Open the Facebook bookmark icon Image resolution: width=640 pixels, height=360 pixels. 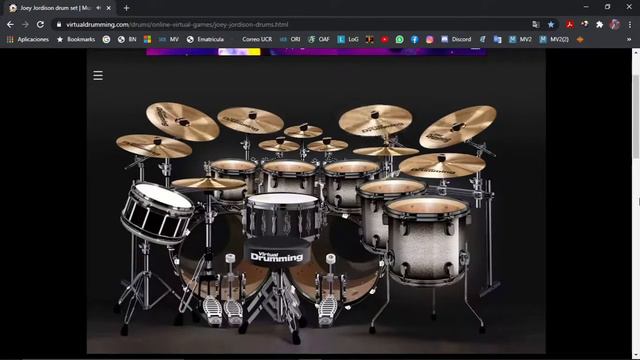click(x=415, y=39)
